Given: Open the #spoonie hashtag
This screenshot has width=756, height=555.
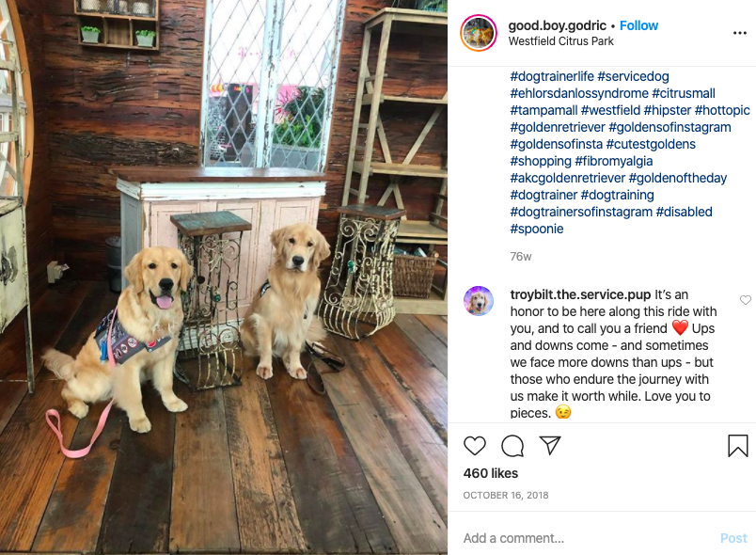Looking at the screenshot, I should [x=537, y=229].
